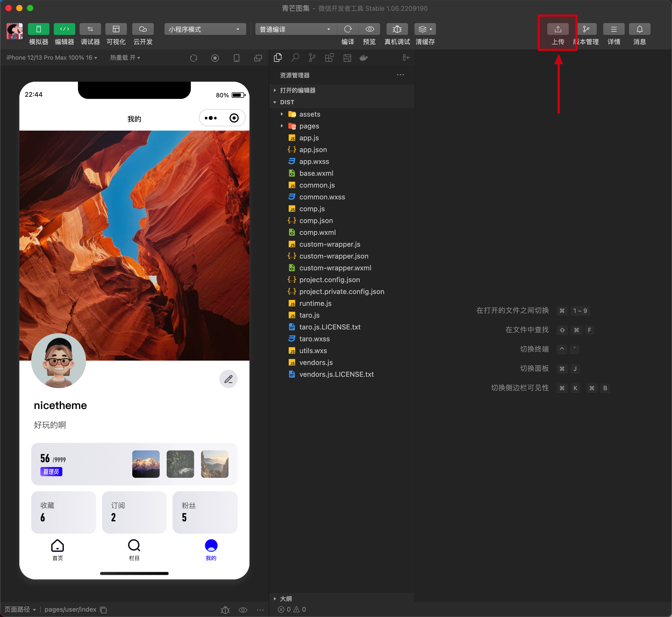Open the editor layout panel icon
This screenshot has height=617, width=672.
click(347, 58)
